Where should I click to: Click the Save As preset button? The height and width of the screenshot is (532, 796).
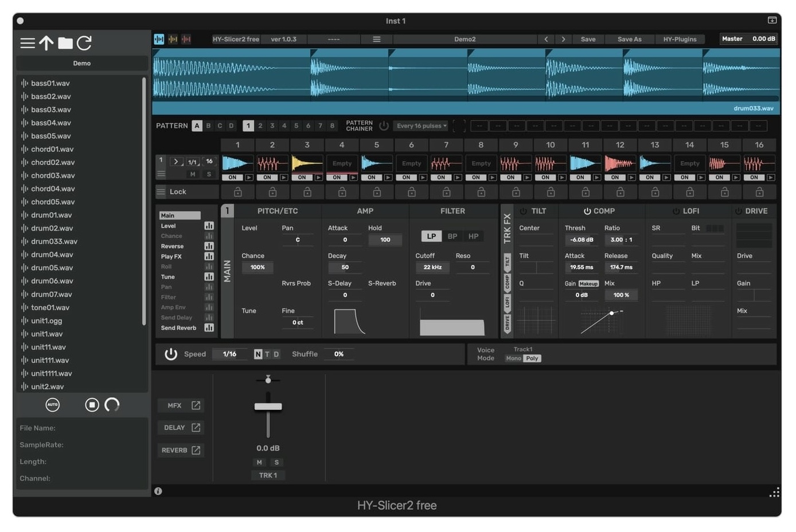pyautogui.click(x=629, y=39)
